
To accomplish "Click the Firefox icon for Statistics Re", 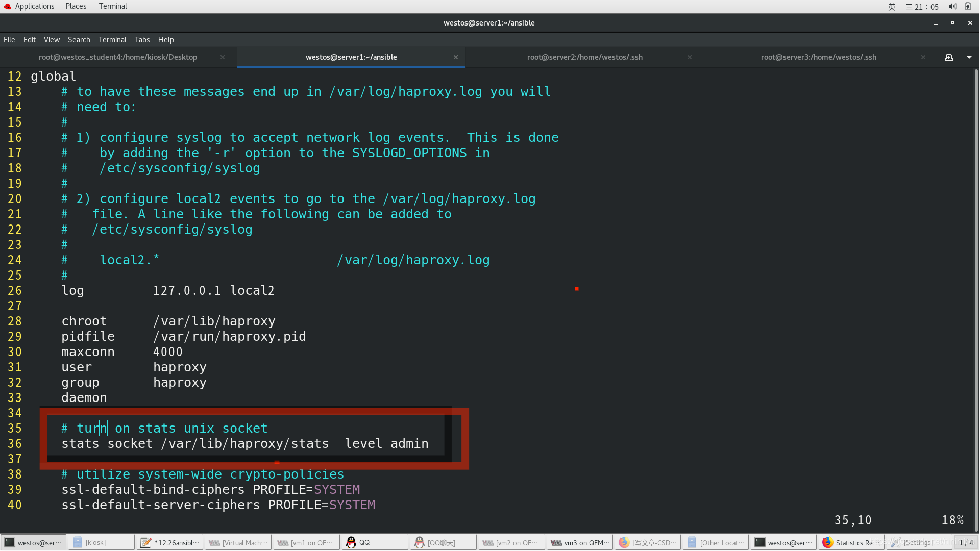I will click(827, 542).
